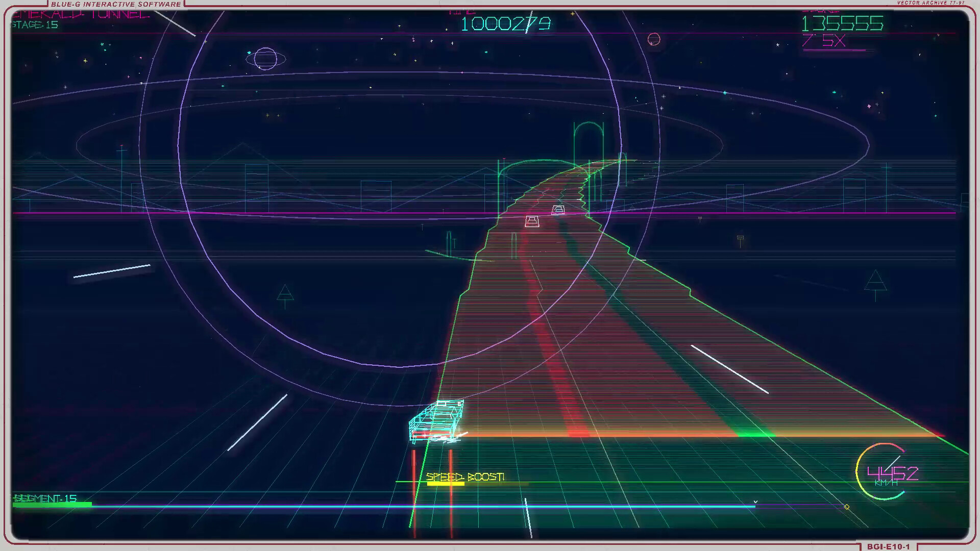Image resolution: width=980 pixels, height=551 pixels.
Task: Click the cyan wireframe player car
Action: click(x=436, y=421)
